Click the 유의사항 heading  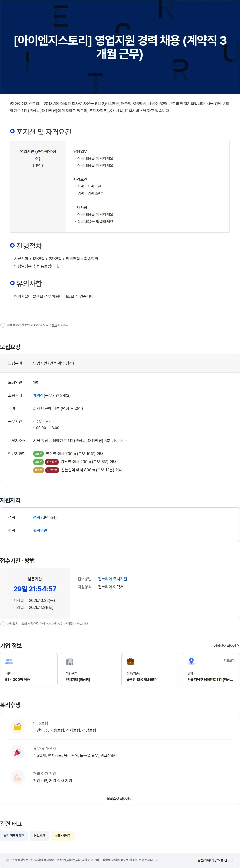point(29,283)
